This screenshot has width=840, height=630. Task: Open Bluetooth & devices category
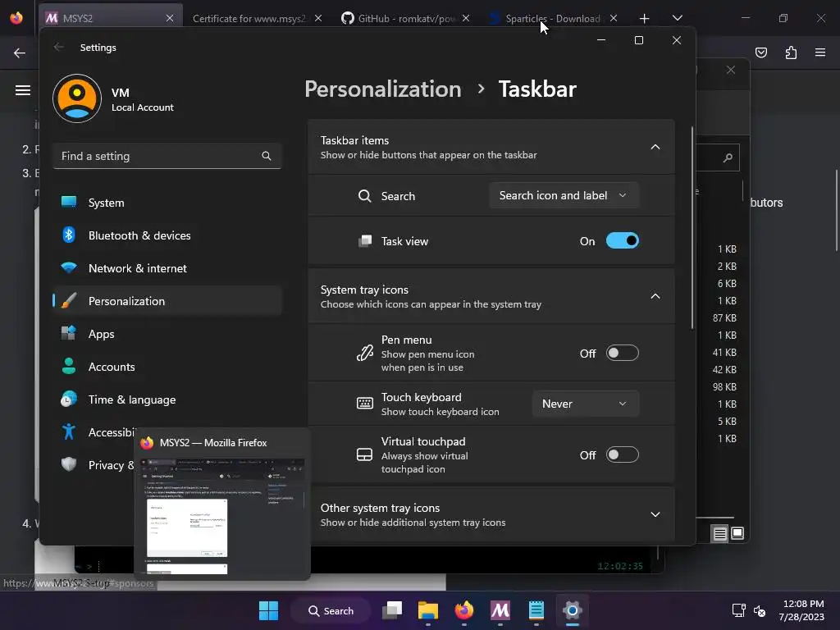click(x=167, y=235)
